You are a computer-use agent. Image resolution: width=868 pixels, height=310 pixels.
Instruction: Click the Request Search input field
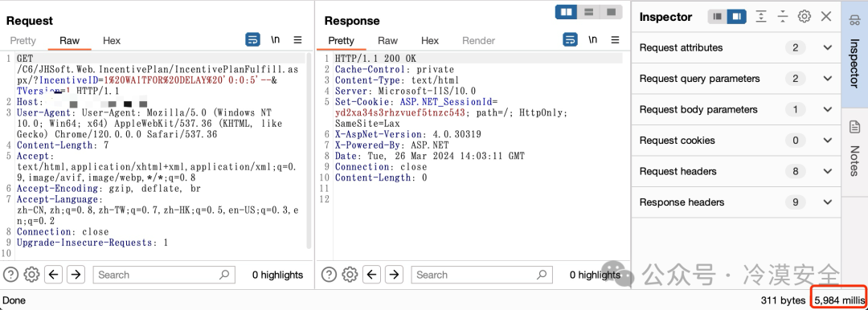coord(164,275)
